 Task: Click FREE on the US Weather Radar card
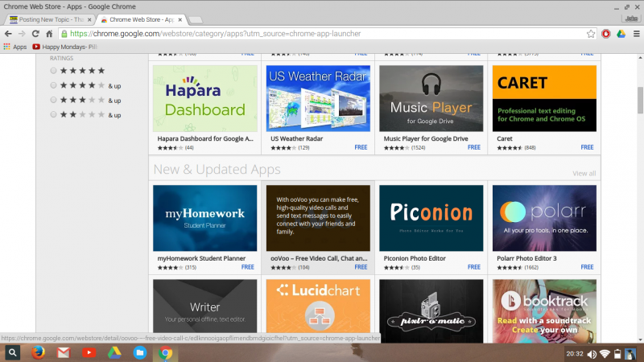point(361,147)
